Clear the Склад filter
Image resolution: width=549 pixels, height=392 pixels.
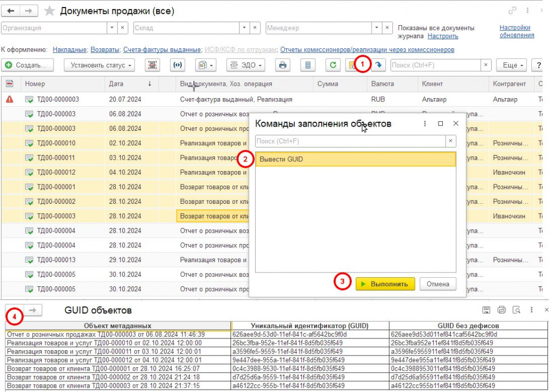pyautogui.click(x=255, y=28)
